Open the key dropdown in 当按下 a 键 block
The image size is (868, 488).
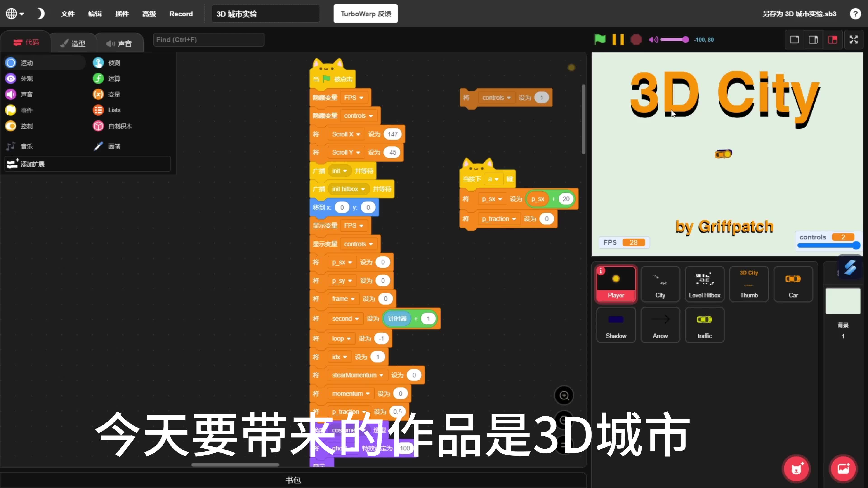pos(494,179)
